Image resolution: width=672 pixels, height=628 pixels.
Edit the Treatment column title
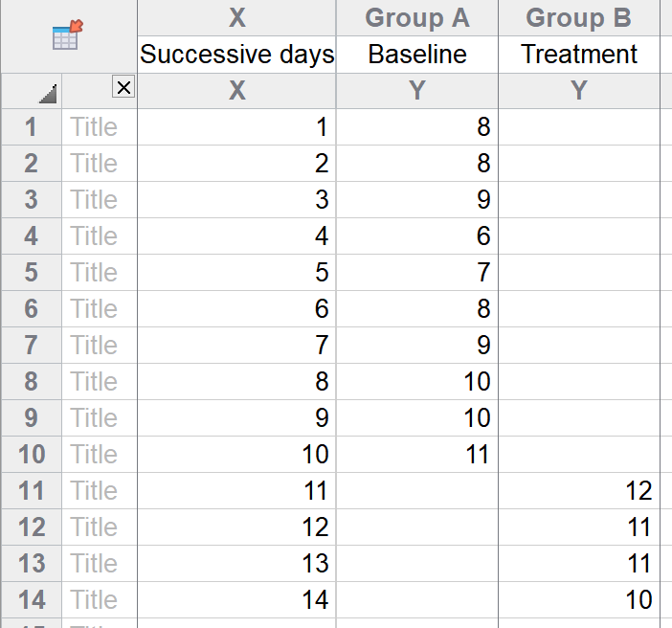click(578, 55)
